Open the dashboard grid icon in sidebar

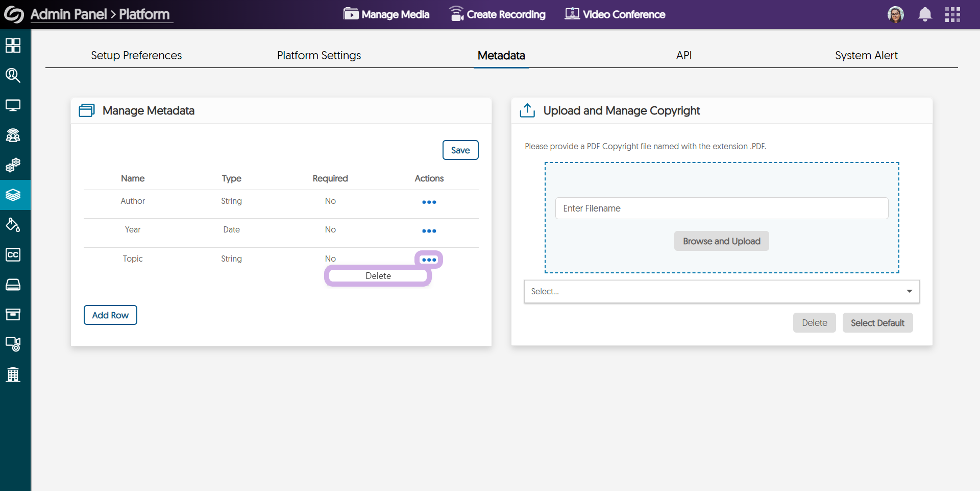pyautogui.click(x=13, y=45)
